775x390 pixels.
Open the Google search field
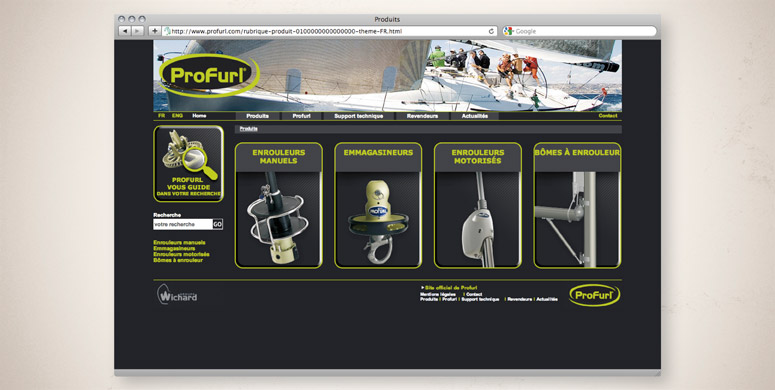tap(580, 31)
